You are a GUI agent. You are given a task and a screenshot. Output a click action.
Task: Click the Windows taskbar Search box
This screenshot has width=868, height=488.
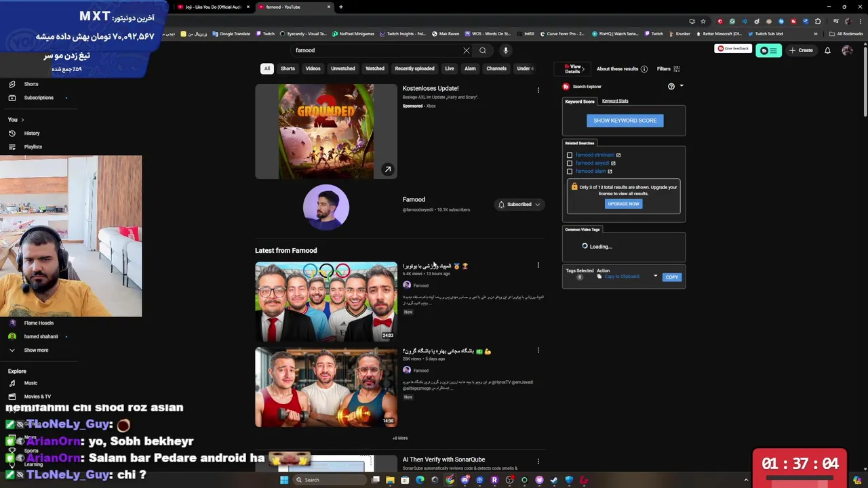pos(329,480)
